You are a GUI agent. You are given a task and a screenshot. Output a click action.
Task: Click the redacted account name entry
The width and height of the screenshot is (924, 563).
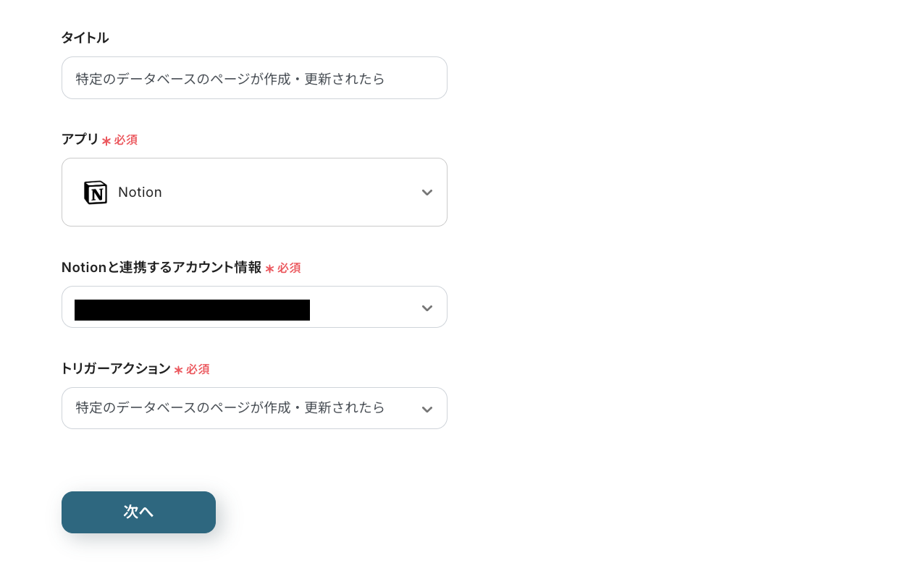point(191,310)
